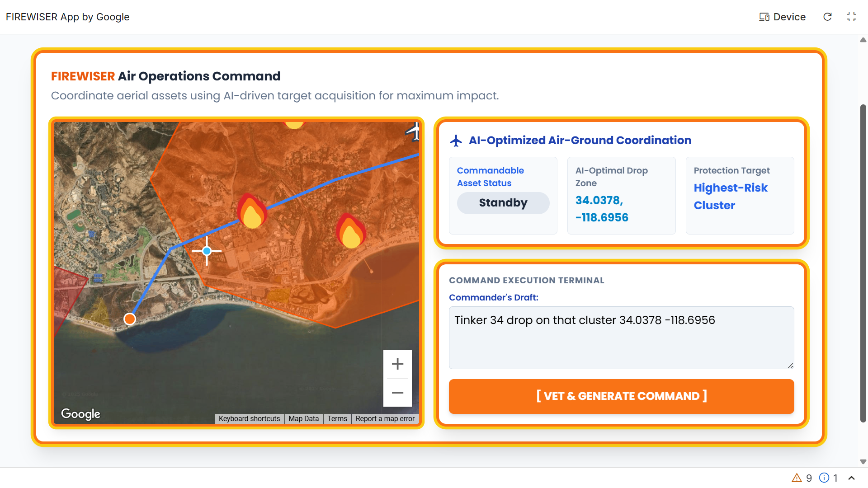Image resolution: width=868 pixels, height=488 pixels.
Task: Open the map Terms link
Action: coord(337,418)
